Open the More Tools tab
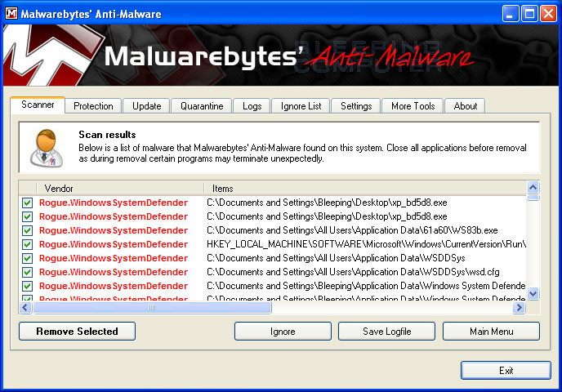Screen dimensions: 562x392 (413, 106)
